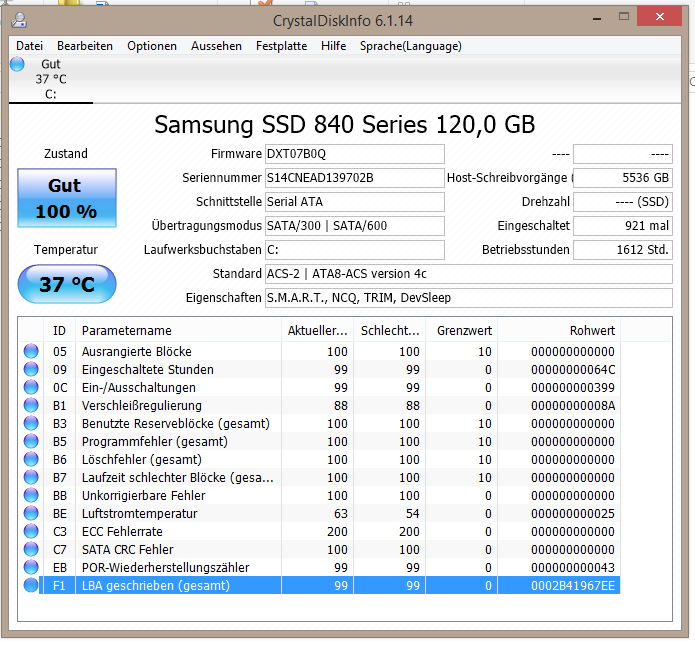The height and width of the screenshot is (646, 695).
Task: Click the Übertragungsmodus field SATA/300 | SATA/600
Action: coord(355,226)
